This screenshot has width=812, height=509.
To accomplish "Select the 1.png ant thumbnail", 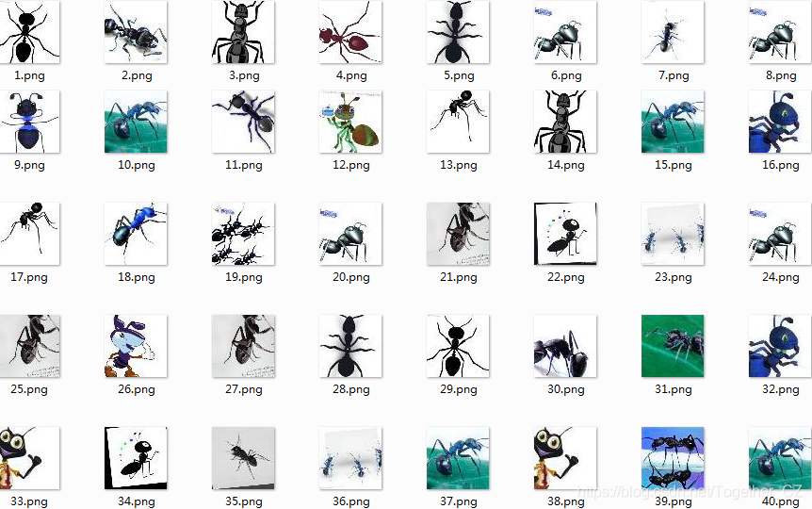I will tap(28, 32).
